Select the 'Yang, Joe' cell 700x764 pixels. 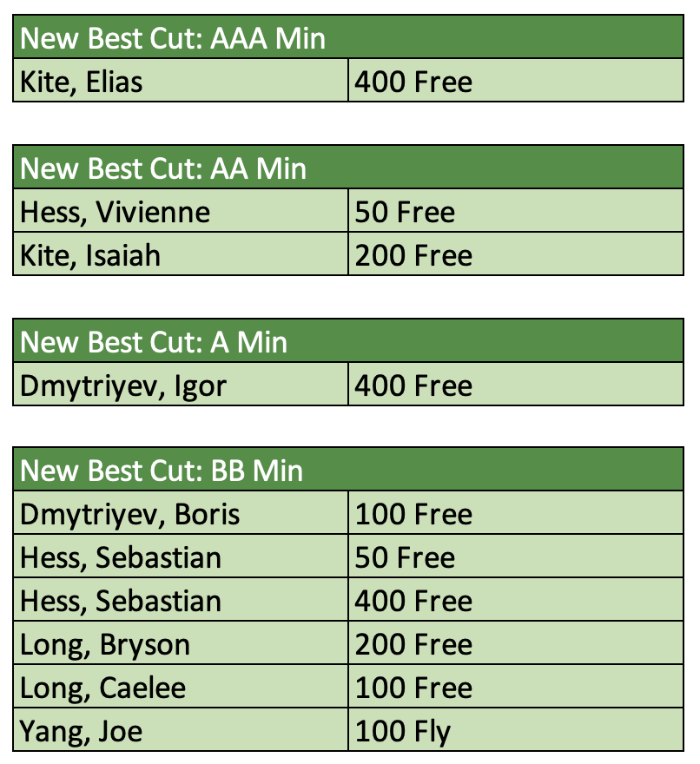(82, 731)
